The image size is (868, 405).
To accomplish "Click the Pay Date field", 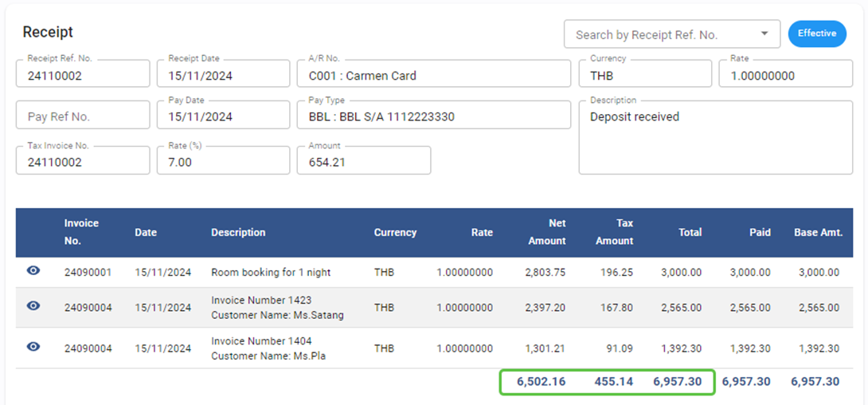I will tap(223, 116).
